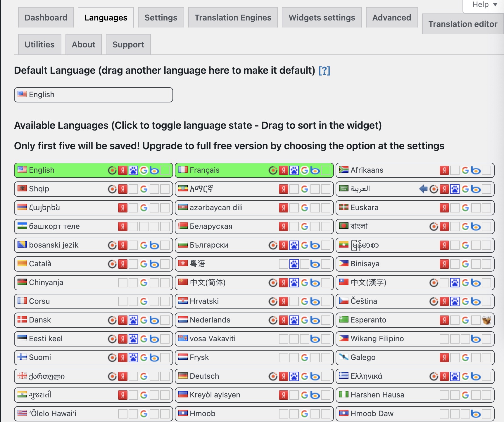This screenshot has height=422, width=504.
Task: Click the default language English box
Action: 93,95
